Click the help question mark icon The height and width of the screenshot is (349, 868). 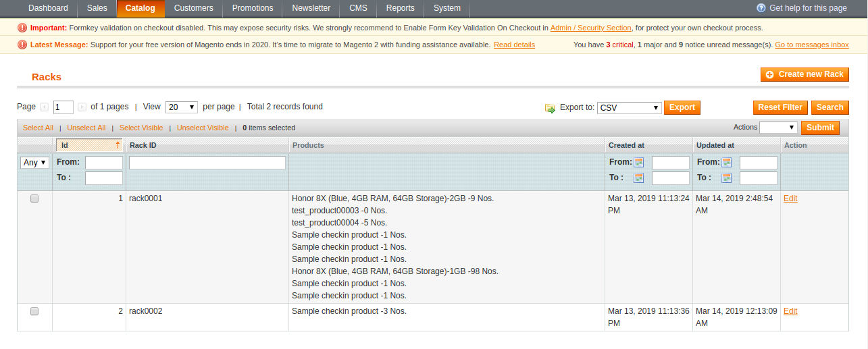(761, 8)
